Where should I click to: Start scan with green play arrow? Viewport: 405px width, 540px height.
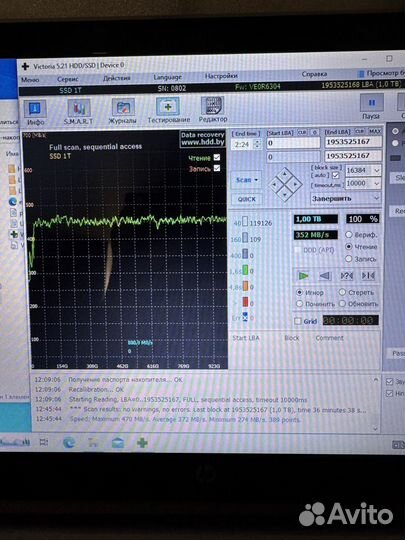303,276
